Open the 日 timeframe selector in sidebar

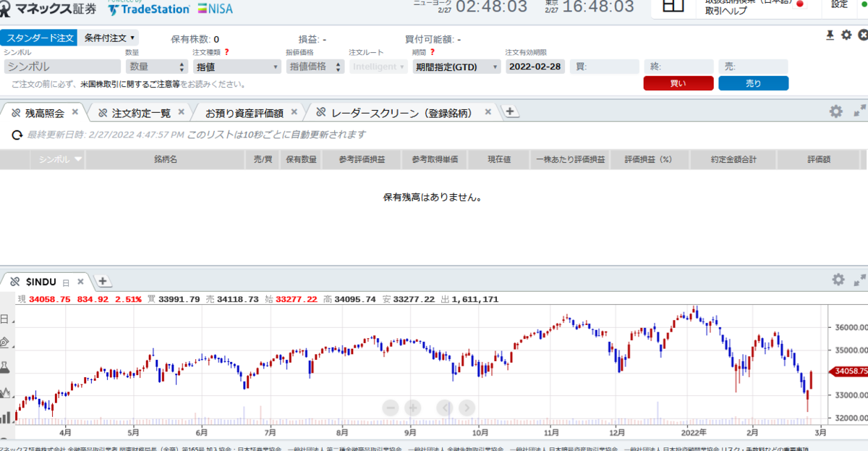click(x=4, y=319)
